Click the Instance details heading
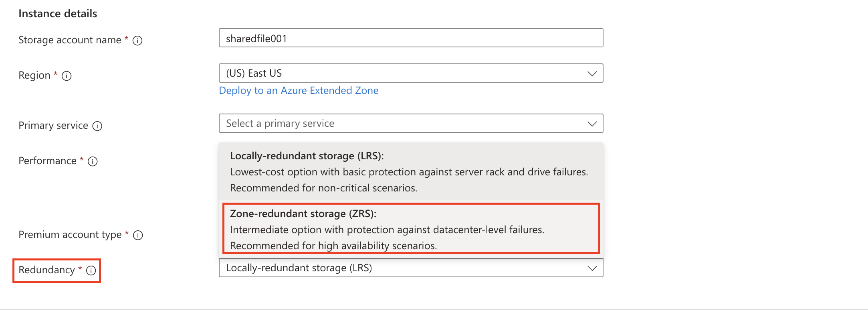The image size is (868, 313). point(58,14)
